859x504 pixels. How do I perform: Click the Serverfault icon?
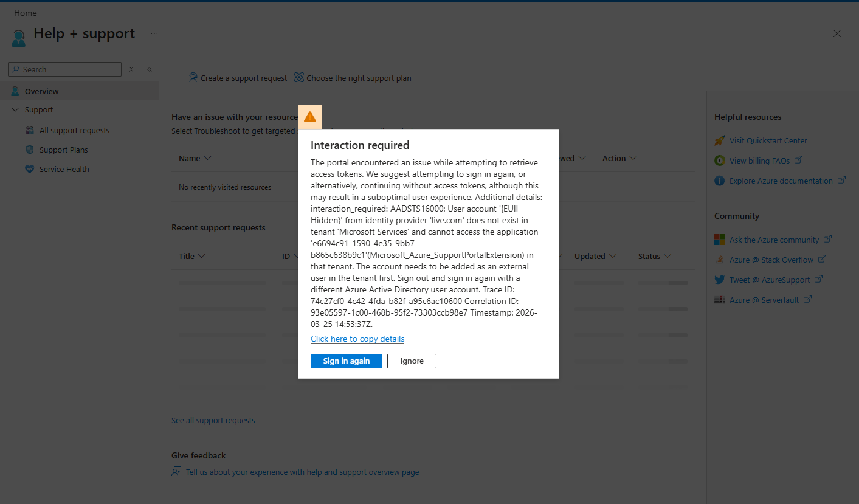pyautogui.click(x=720, y=300)
